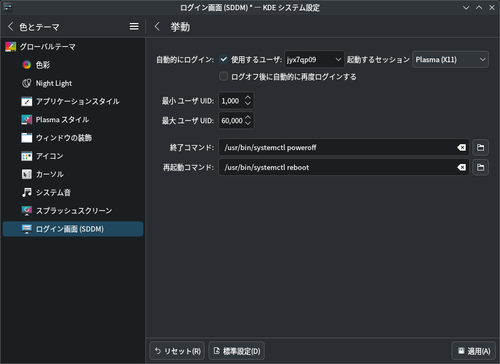This screenshot has width=500, height=364.
Task: Browse file for 再起動コマンド
Action: pyautogui.click(x=480, y=167)
